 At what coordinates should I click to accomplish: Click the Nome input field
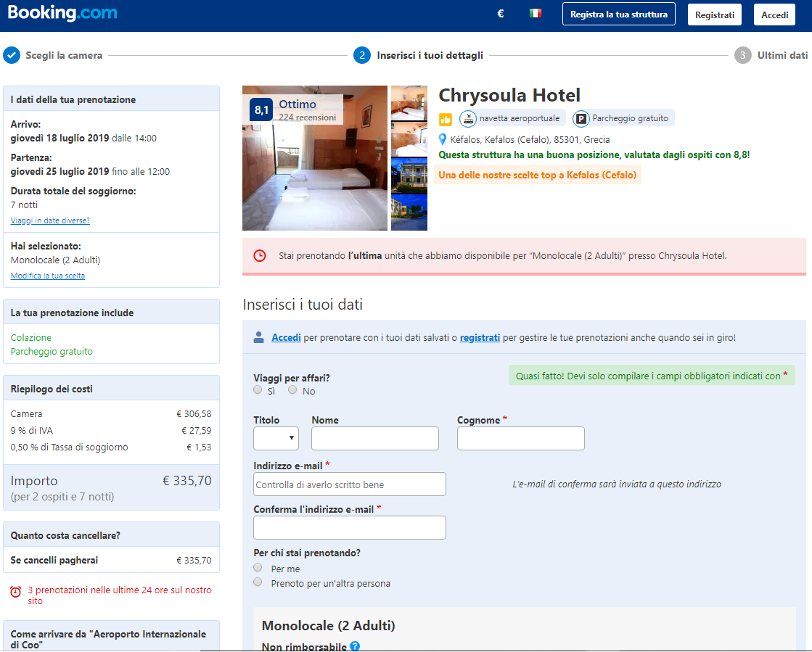point(375,438)
